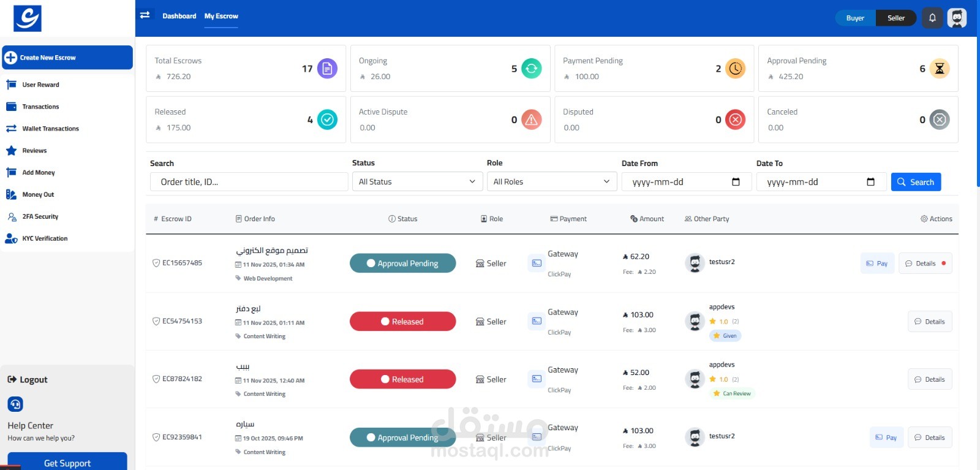Open the Date To calendar picker
Viewport: 980px width, 470px height.
pyautogui.click(x=870, y=182)
